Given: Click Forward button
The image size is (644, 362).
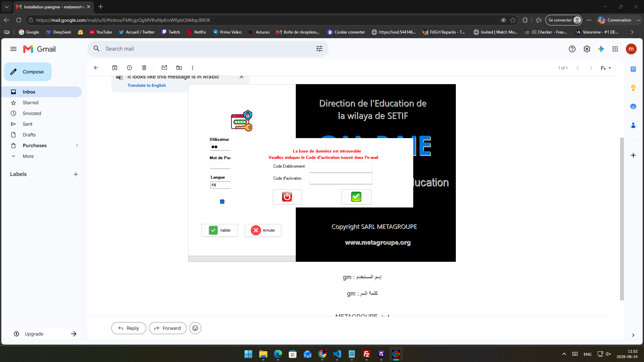Looking at the screenshot, I should click(x=168, y=328).
